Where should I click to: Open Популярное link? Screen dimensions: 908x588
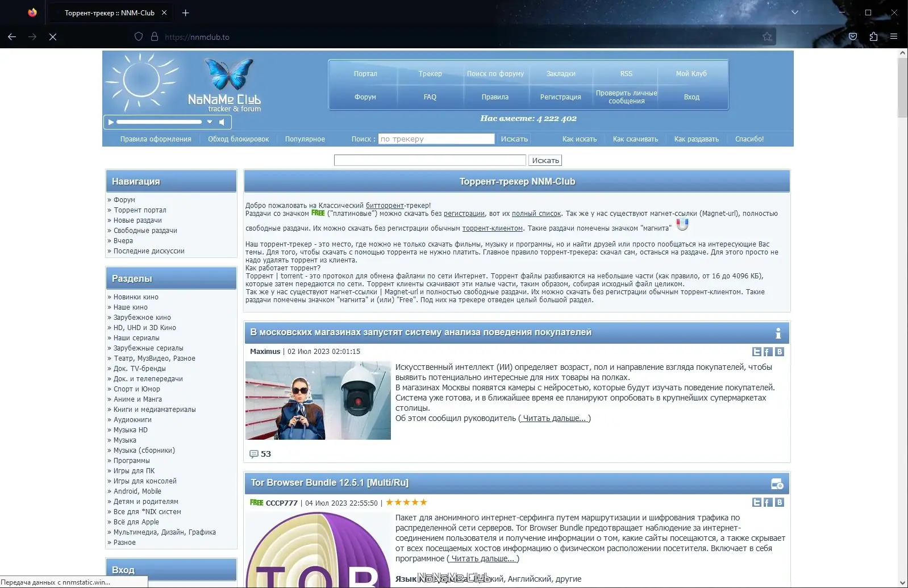click(305, 139)
